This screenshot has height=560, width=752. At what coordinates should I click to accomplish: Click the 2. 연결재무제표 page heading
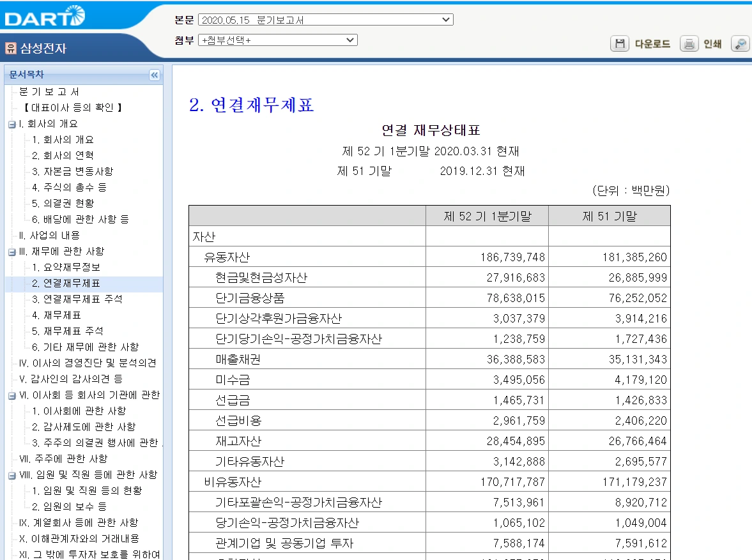(251, 105)
